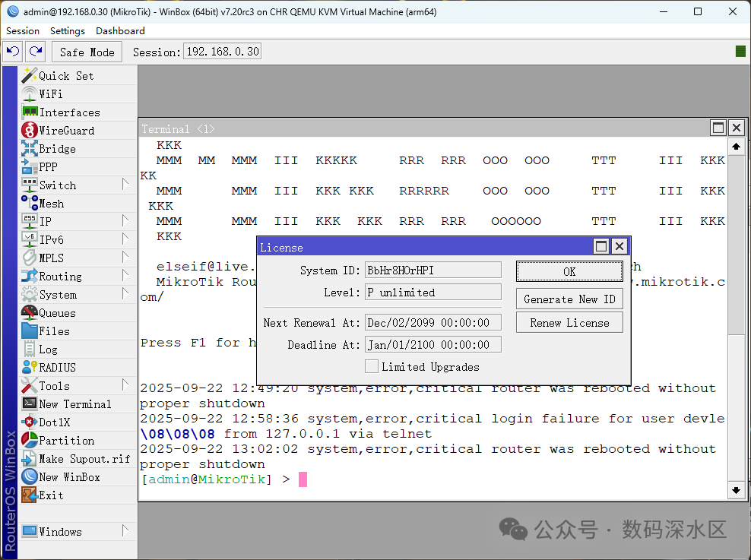Click the terminal scroll up arrow
The height and width of the screenshot is (560, 751).
tap(736, 147)
